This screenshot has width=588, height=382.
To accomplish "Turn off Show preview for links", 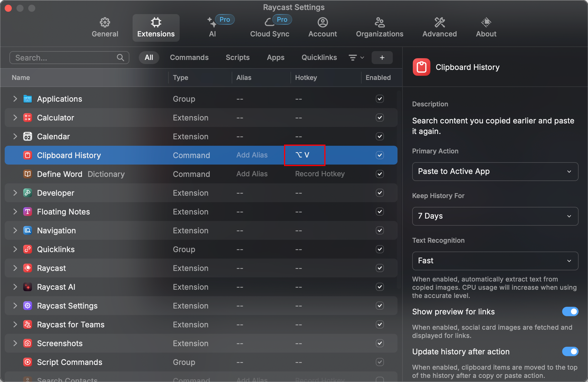I will [570, 311].
